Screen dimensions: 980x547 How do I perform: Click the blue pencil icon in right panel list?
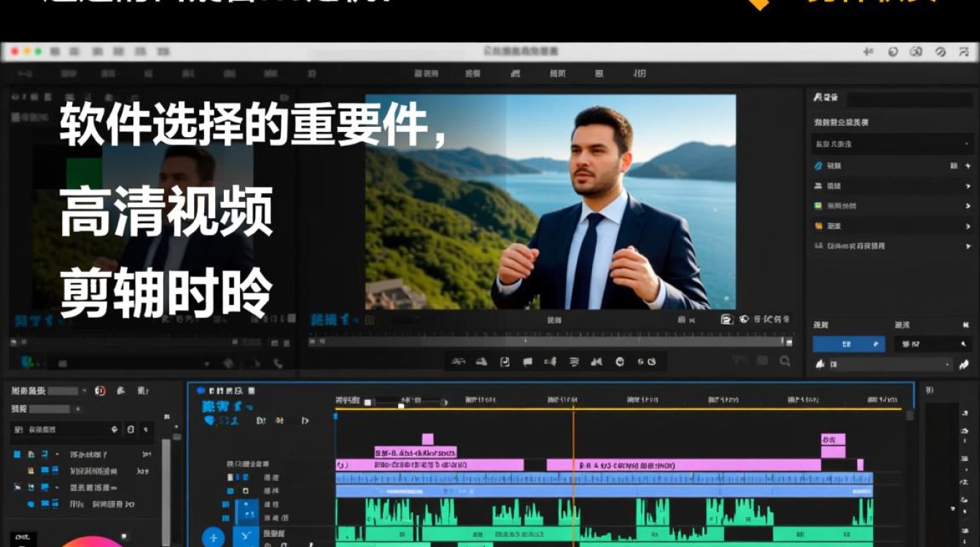click(x=818, y=166)
